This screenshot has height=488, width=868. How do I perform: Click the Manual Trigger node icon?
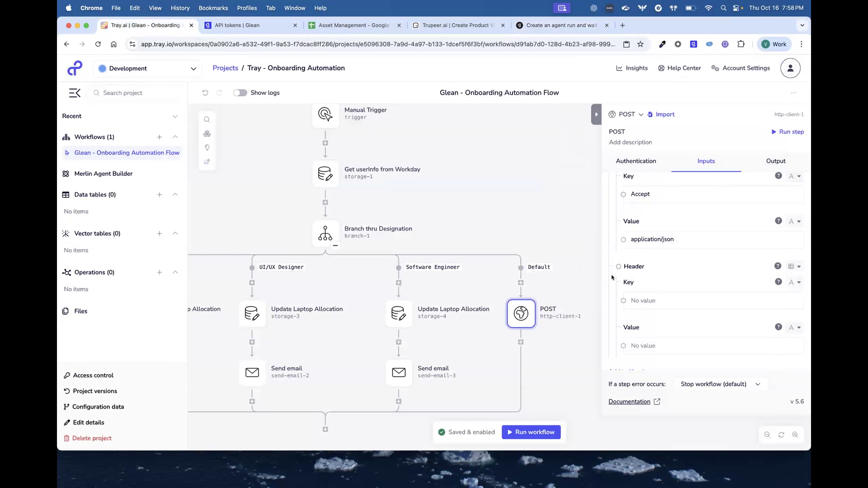(325, 115)
